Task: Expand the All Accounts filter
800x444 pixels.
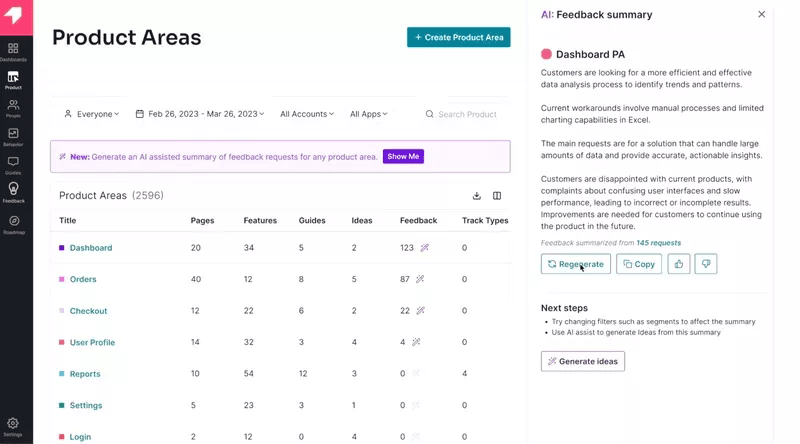Action: click(x=307, y=114)
